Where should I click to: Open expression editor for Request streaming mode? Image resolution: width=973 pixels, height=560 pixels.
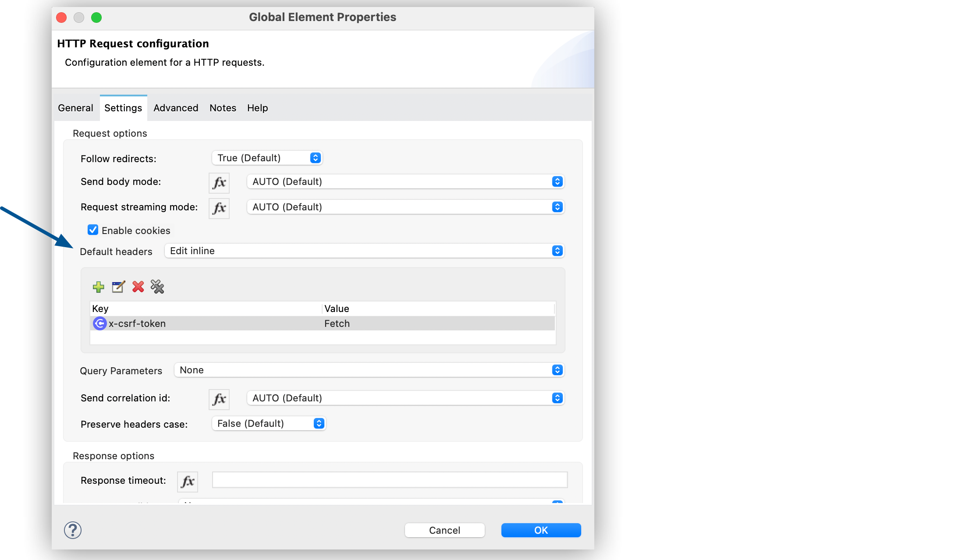219,208
